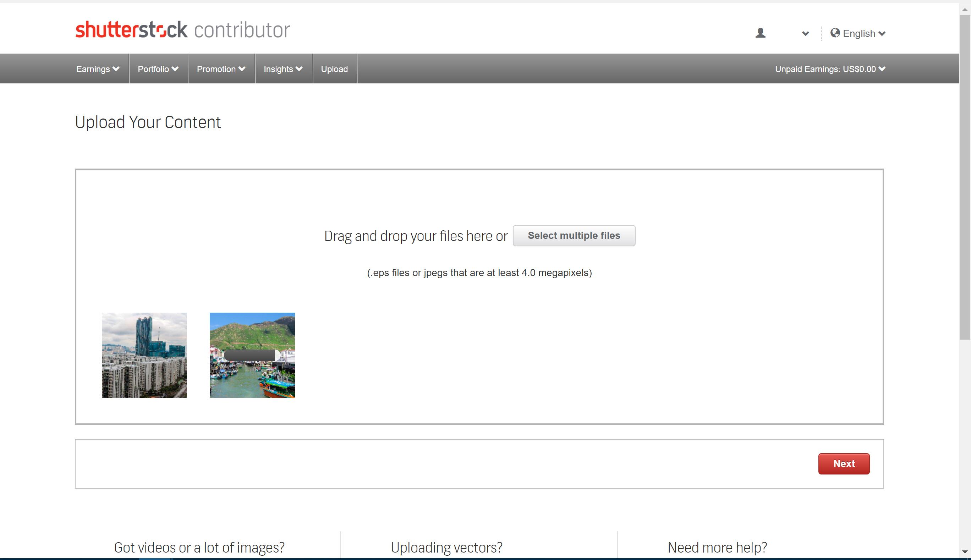
Task: Click 'Drag and drop your files here or' text
Action: (416, 236)
